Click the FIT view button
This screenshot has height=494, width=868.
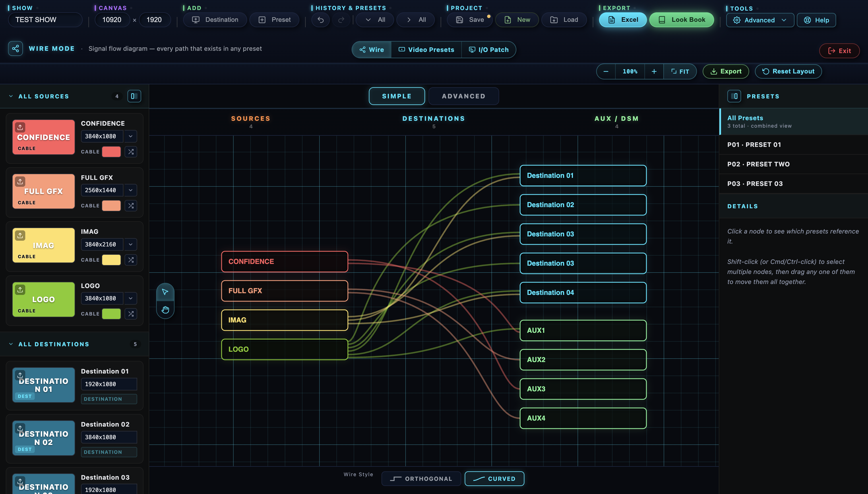point(680,71)
